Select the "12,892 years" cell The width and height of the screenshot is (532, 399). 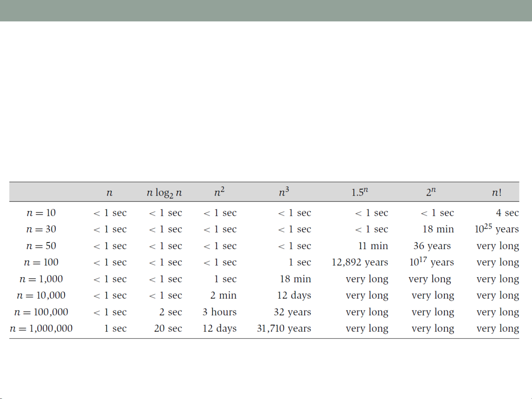(360, 262)
